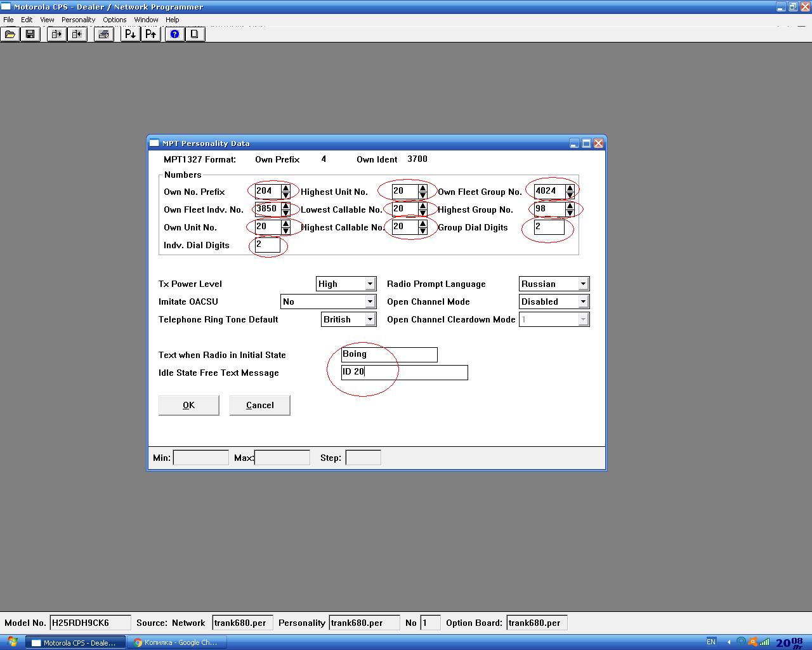Image resolution: width=812 pixels, height=650 pixels.
Task: Click the P up-arrow toolbar icon
Action: (x=150, y=34)
